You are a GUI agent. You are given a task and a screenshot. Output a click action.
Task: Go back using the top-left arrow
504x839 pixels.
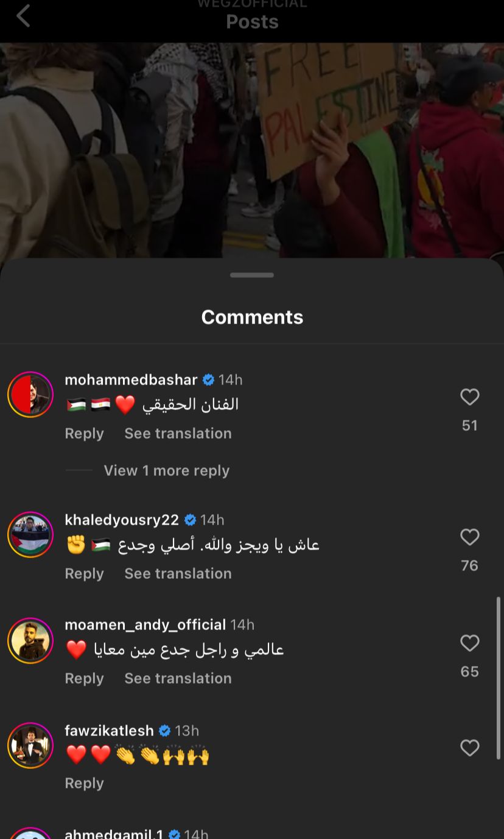tap(23, 16)
